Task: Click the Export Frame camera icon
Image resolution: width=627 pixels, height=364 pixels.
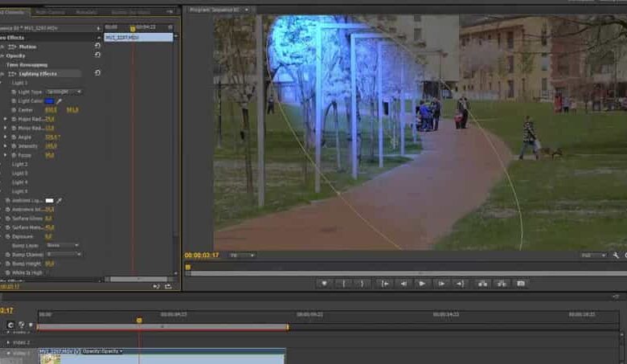Action: pos(520,283)
